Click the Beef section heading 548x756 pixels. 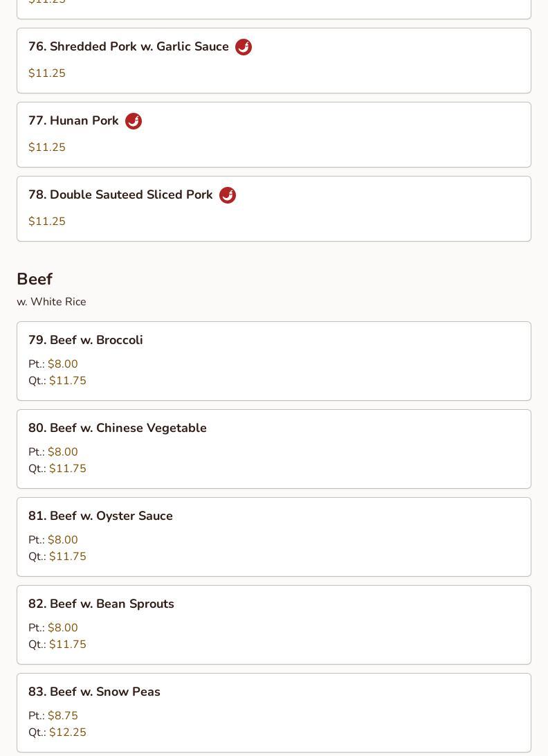coord(35,279)
